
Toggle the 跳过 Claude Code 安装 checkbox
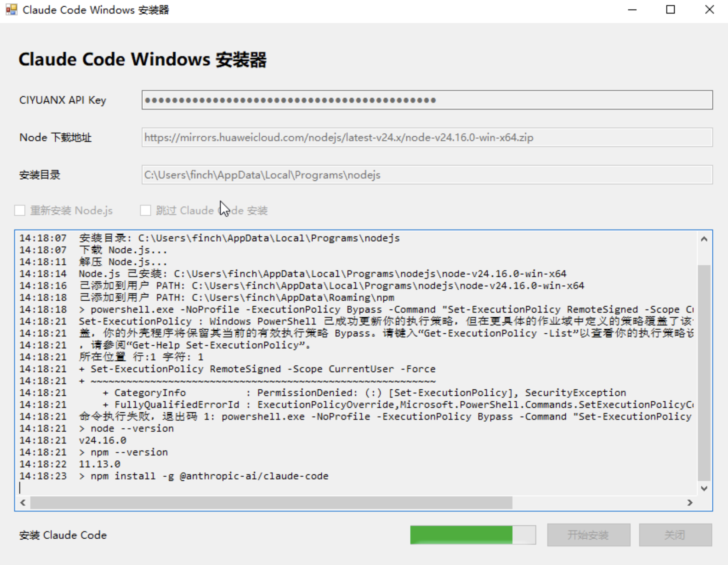pos(146,210)
